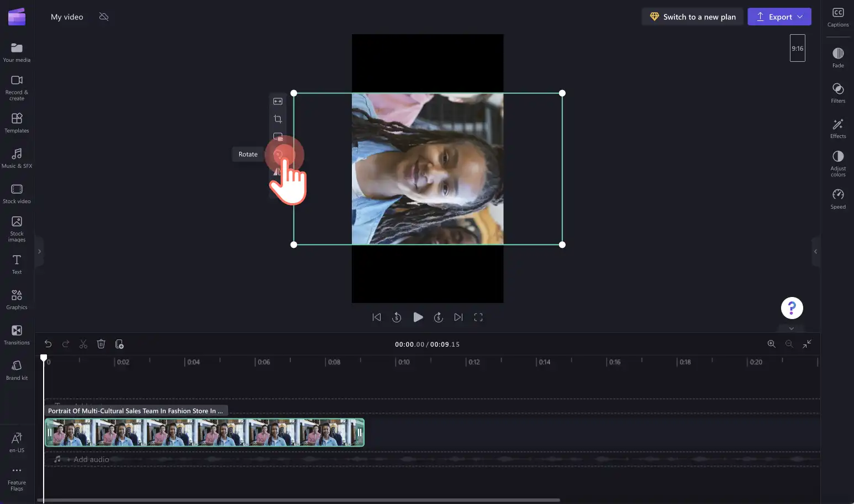Open the Transitions panel
Viewport: 854px width, 504px height.
(17, 335)
